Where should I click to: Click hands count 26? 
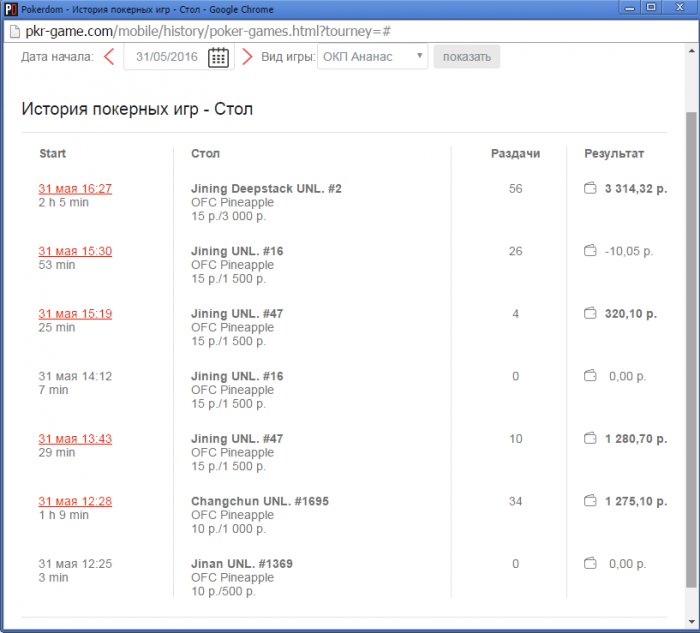(515, 251)
